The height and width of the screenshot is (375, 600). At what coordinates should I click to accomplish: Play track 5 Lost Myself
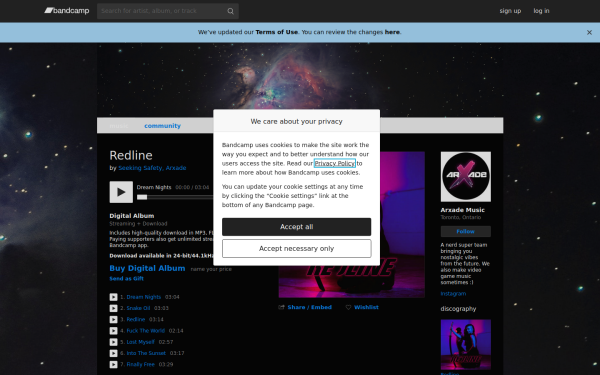click(x=113, y=342)
